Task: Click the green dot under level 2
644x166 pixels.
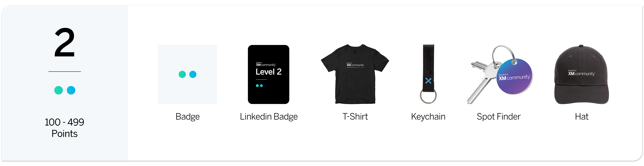Action: [59, 90]
